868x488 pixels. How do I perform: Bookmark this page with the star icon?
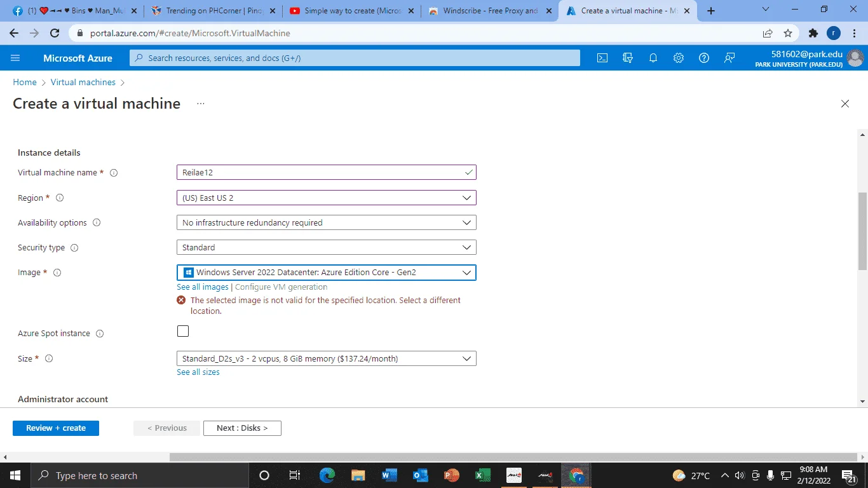tap(788, 33)
